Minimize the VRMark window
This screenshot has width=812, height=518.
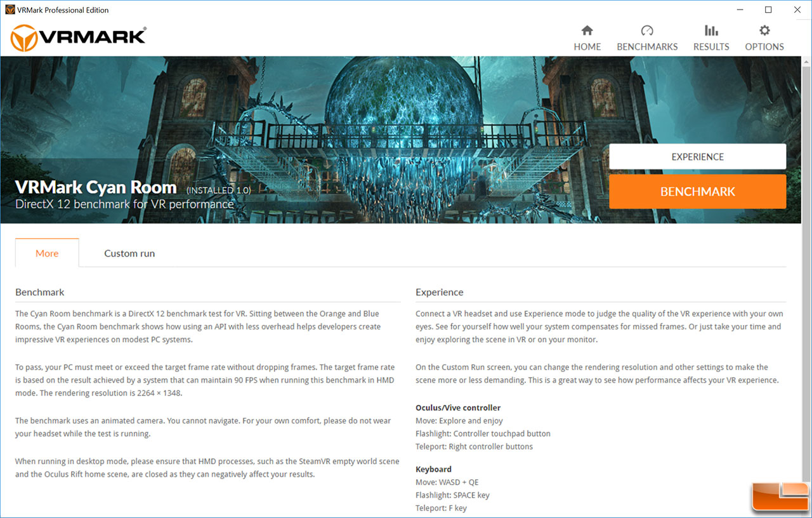pos(740,10)
